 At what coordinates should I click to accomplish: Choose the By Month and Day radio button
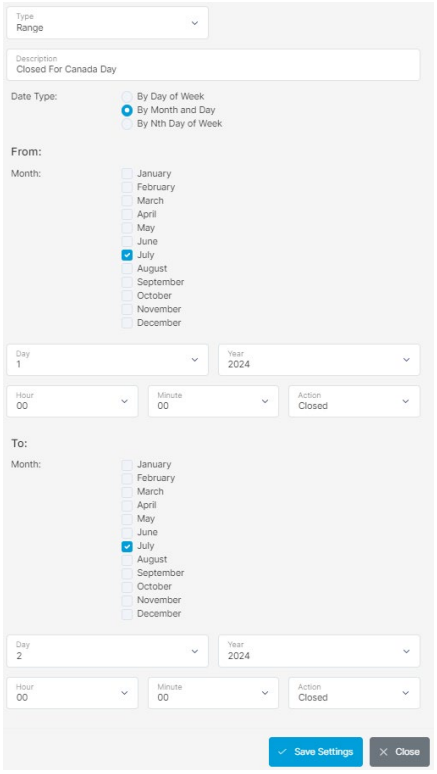click(x=127, y=110)
